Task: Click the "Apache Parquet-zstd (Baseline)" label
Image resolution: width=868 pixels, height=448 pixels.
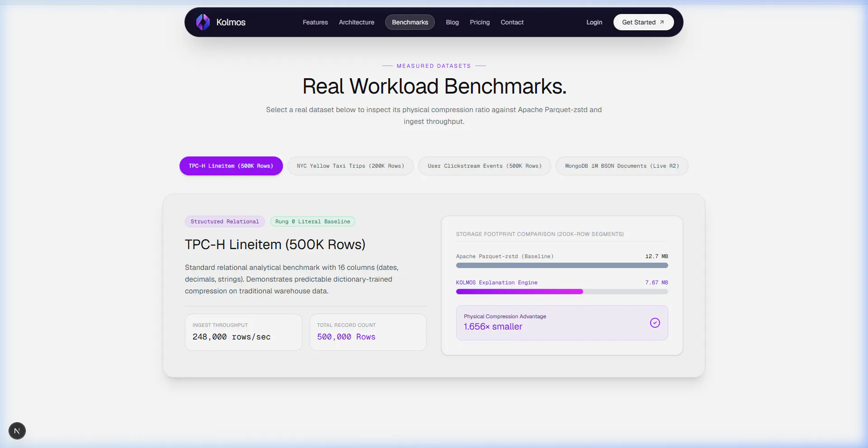Action: [505, 256]
